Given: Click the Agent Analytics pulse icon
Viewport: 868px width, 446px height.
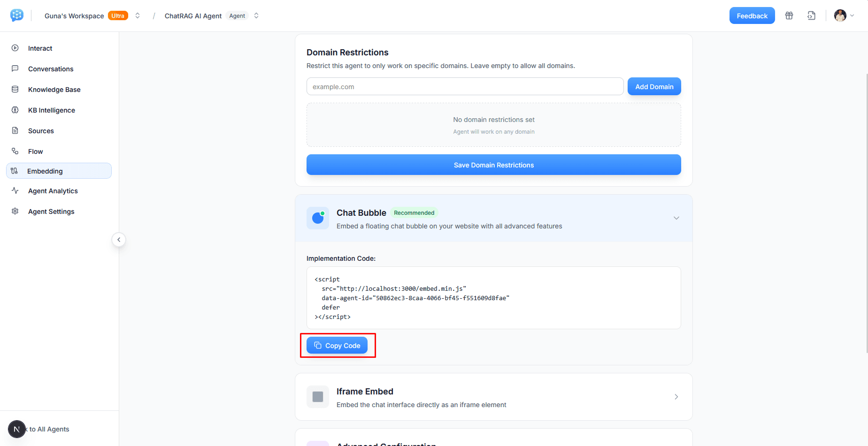Looking at the screenshot, I should coord(15,190).
